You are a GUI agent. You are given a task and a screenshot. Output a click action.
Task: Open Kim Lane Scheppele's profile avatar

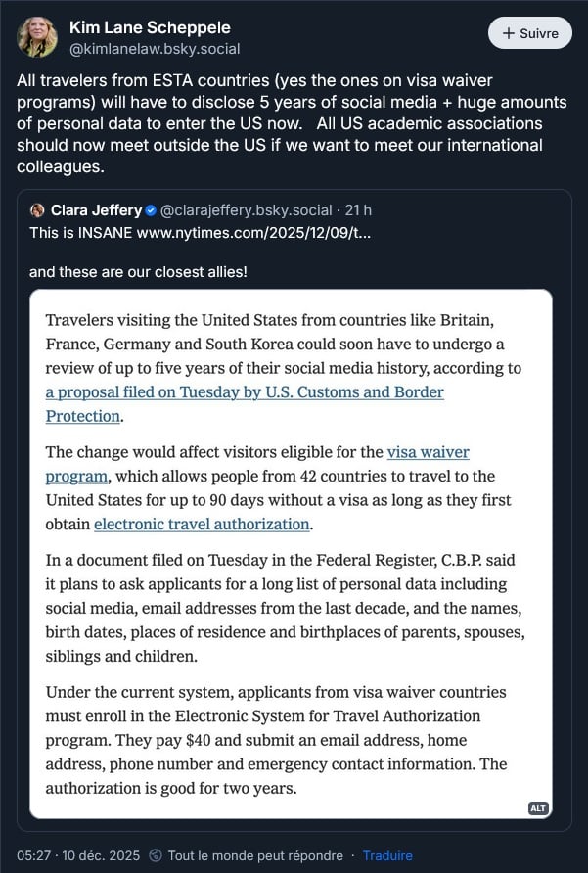[x=37, y=37]
